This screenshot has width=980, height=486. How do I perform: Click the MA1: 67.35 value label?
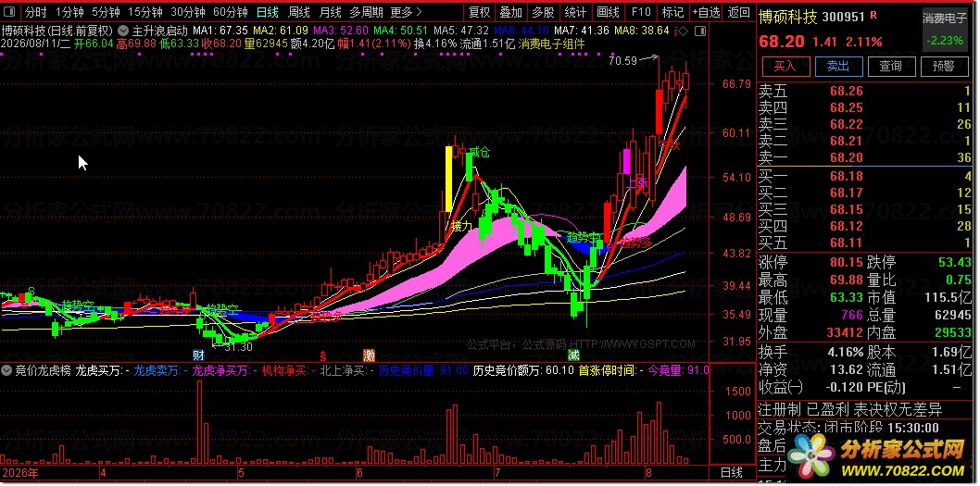[x=220, y=30]
